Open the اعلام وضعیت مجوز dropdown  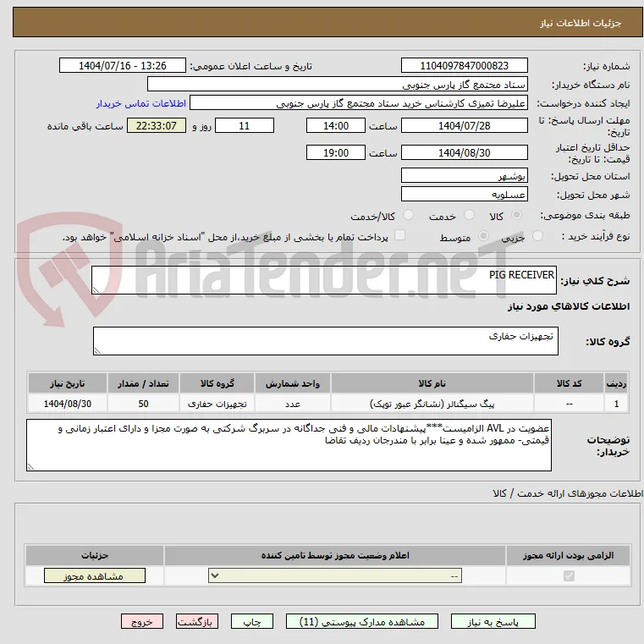pyautogui.click(x=335, y=575)
